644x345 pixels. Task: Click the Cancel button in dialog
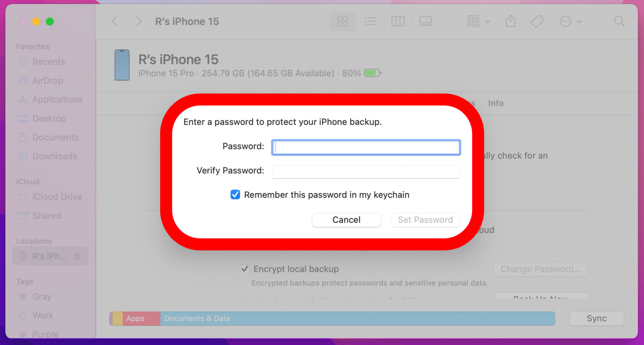[x=346, y=220]
